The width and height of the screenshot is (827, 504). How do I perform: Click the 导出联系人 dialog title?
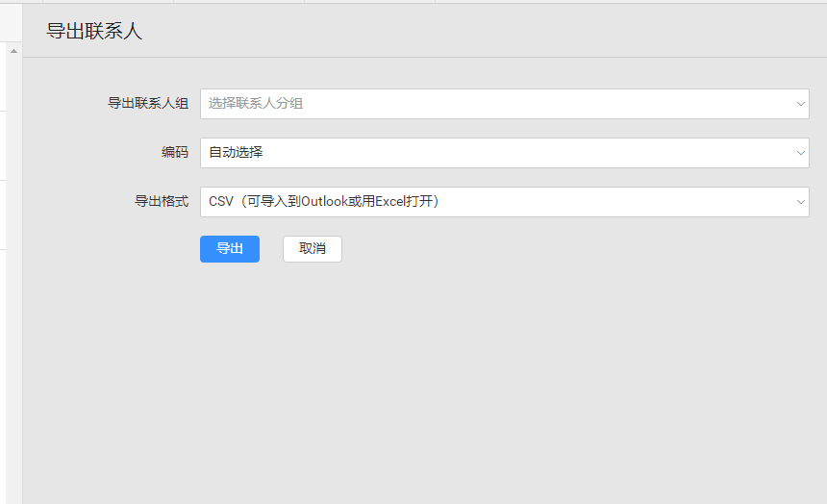click(x=94, y=31)
